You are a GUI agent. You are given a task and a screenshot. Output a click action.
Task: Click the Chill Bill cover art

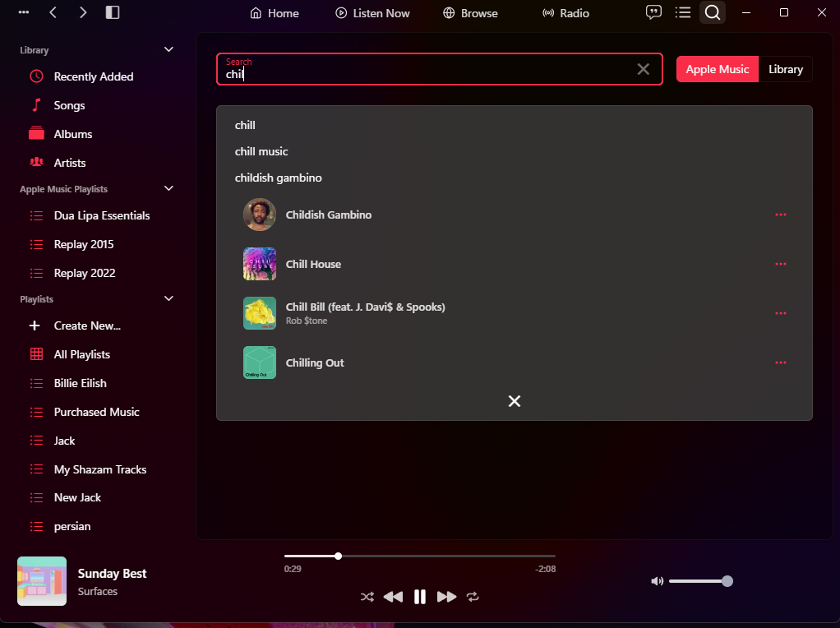260,313
